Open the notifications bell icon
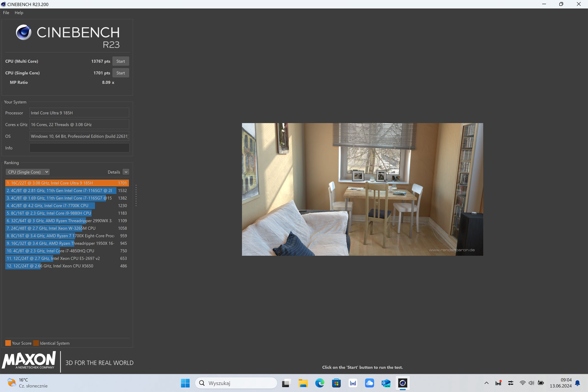 [x=577, y=383]
